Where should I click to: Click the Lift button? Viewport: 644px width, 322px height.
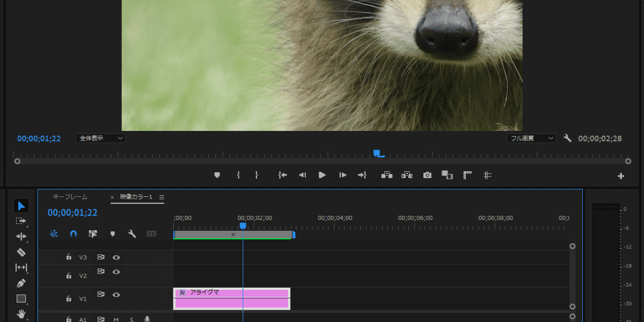click(x=386, y=175)
